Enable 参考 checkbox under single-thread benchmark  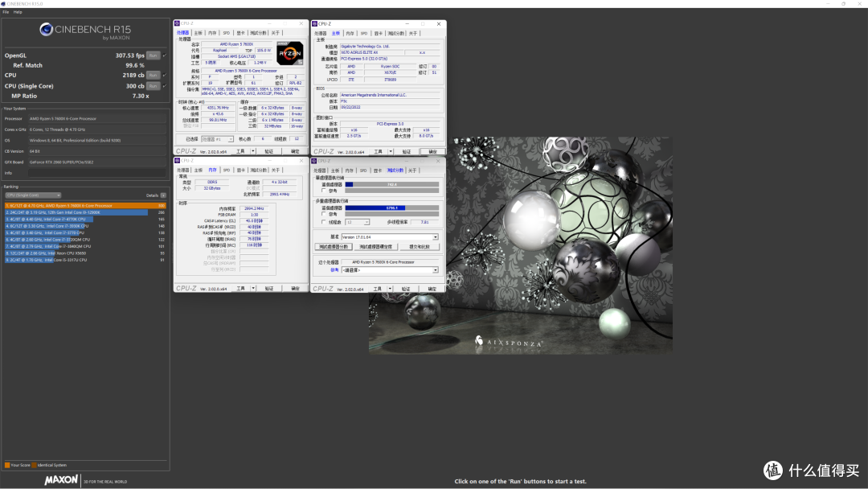coord(324,191)
